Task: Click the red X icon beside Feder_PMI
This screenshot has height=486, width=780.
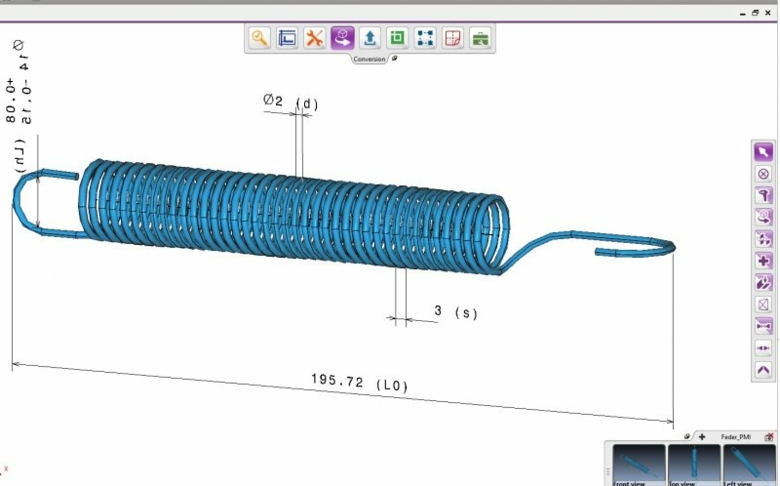Action: coord(769,437)
